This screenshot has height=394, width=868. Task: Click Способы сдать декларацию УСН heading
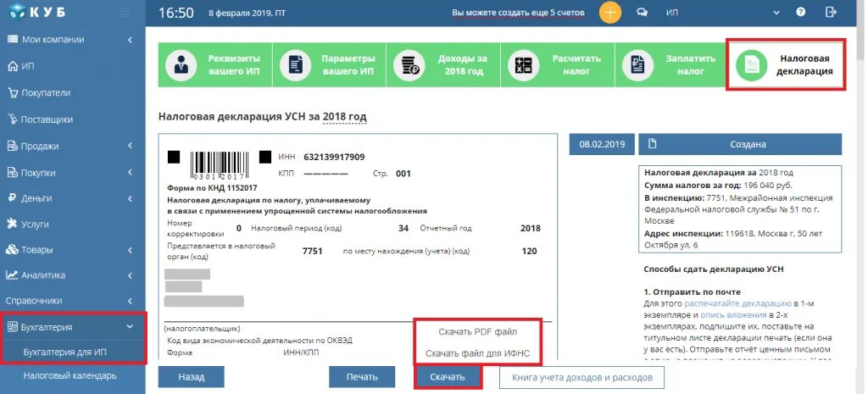714,269
